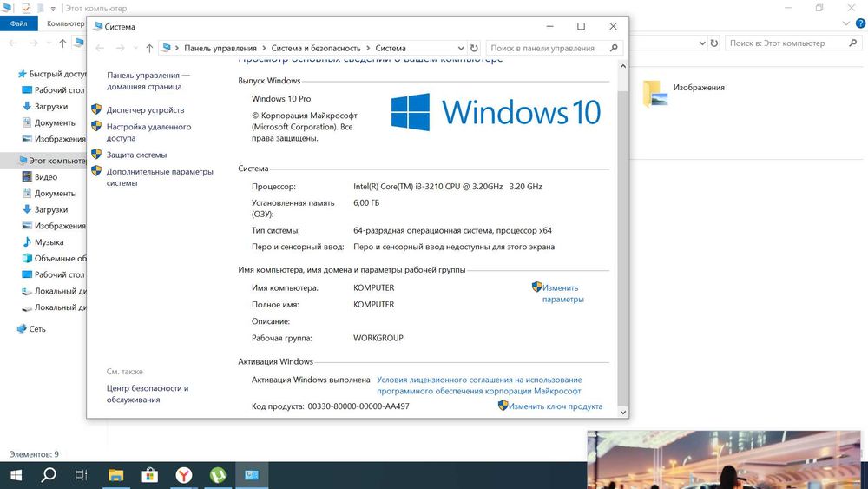Click Explorer Back arrow button
The width and height of the screenshot is (868, 489).
[x=13, y=43]
